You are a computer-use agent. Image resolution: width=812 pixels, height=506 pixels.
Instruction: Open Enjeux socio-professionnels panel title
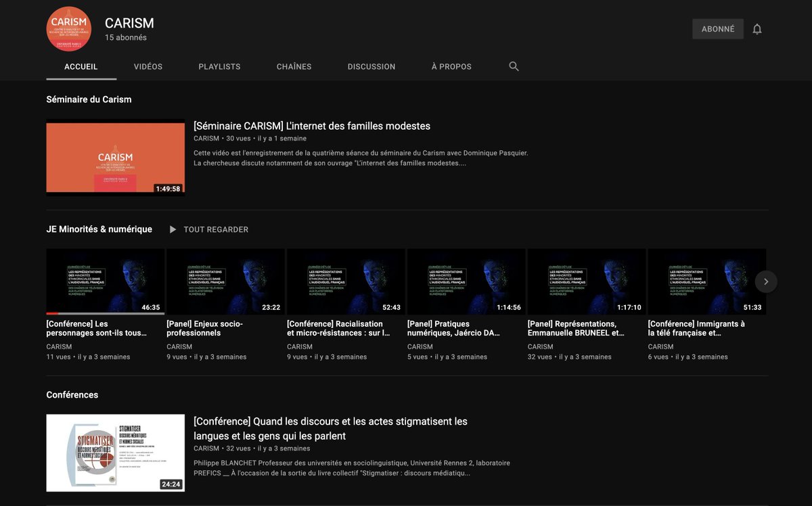tap(204, 328)
